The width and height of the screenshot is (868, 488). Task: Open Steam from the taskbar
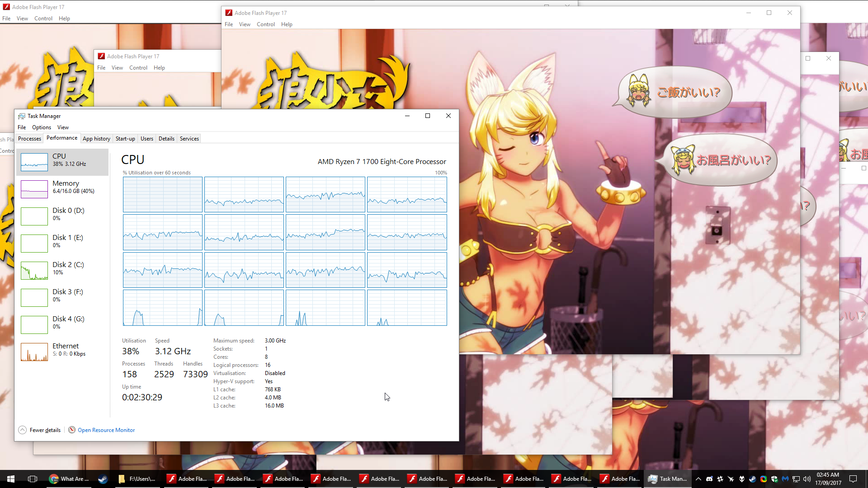tap(103, 479)
